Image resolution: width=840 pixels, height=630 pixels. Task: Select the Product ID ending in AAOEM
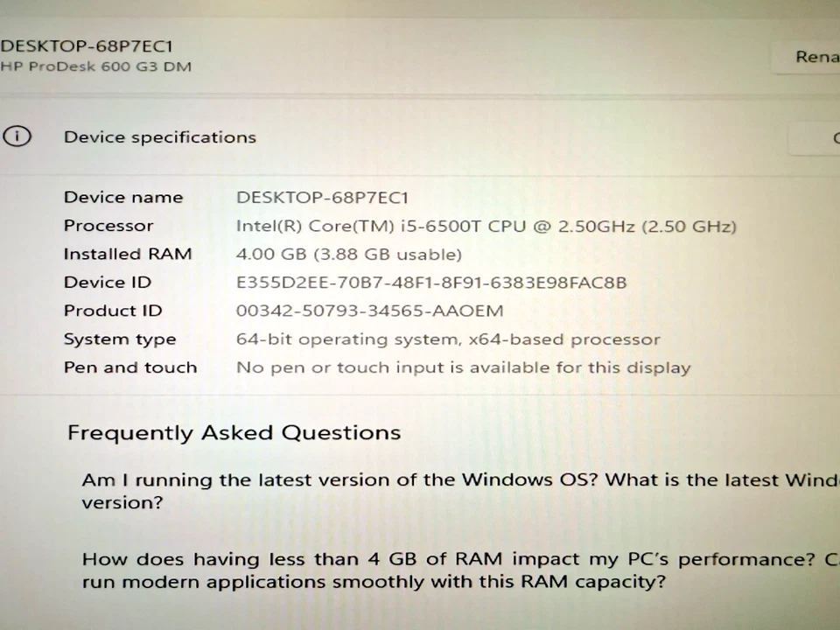click(x=369, y=310)
